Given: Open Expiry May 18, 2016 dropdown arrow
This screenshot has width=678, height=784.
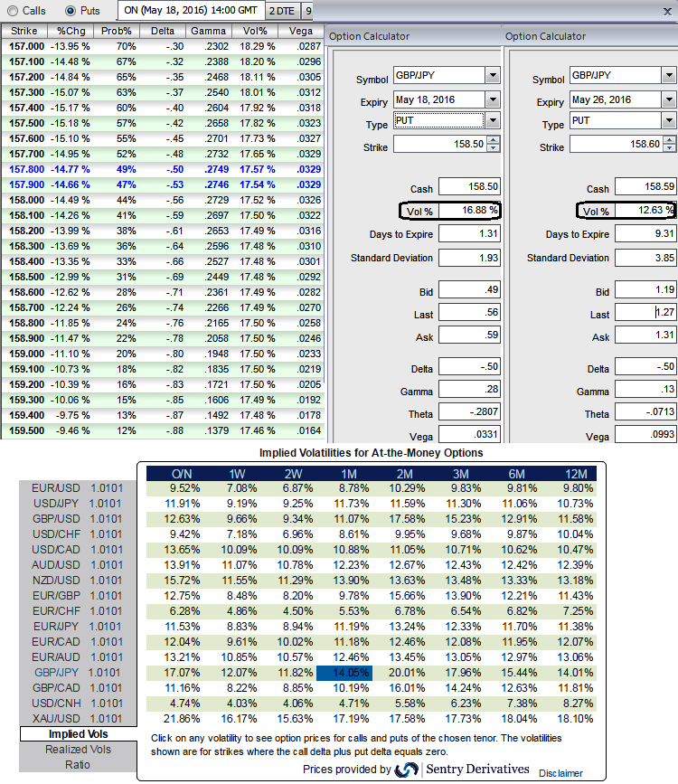Looking at the screenshot, I should [493, 100].
